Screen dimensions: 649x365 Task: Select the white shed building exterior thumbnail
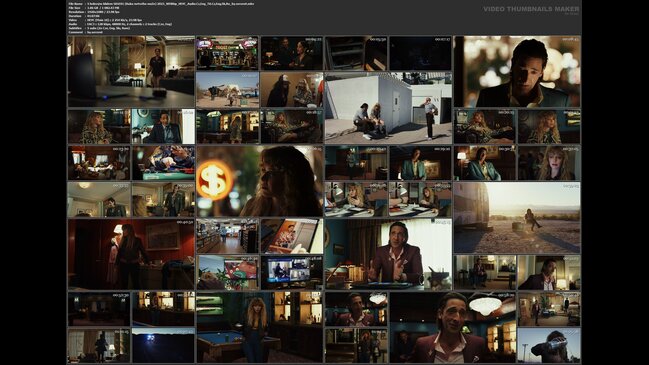pos(388,108)
